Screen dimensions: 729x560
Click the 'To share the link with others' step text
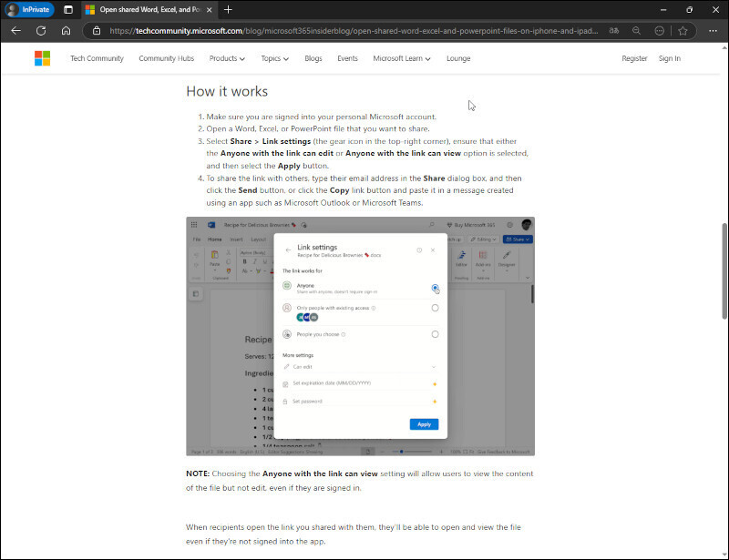point(364,190)
